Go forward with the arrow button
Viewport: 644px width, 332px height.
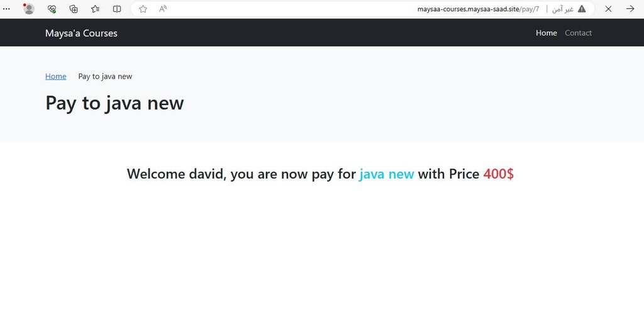pos(630,9)
